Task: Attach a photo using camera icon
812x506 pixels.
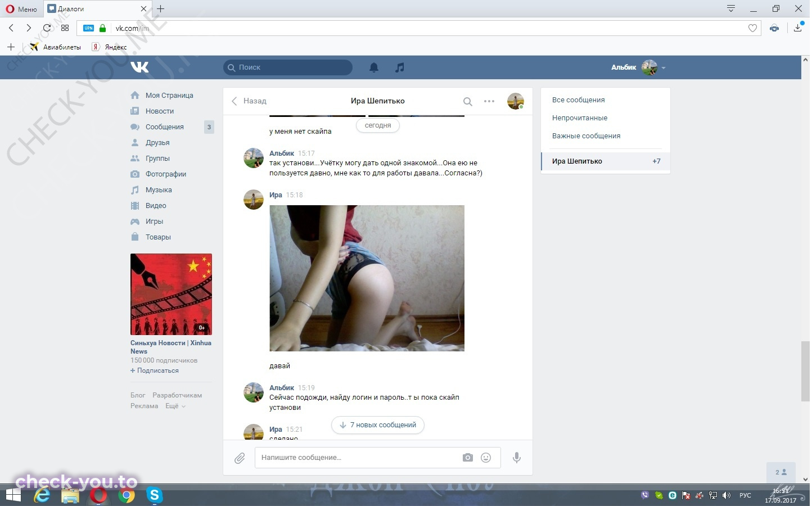Action: click(x=468, y=458)
